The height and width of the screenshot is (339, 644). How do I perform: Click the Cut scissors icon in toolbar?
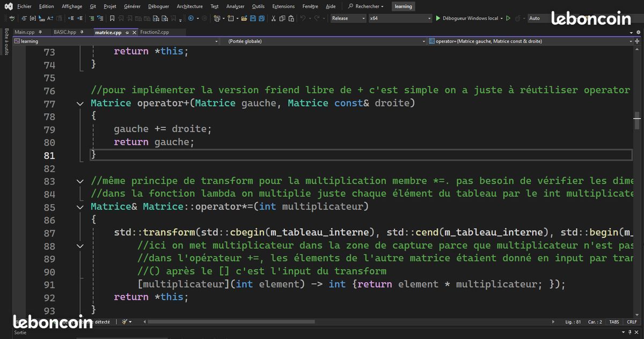pos(274,18)
